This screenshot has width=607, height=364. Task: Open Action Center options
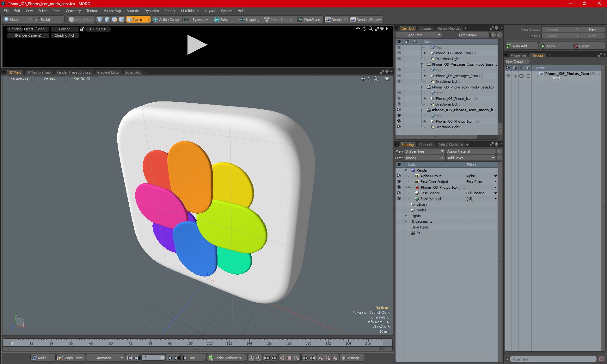pyautogui.click(x=167, y=20)
